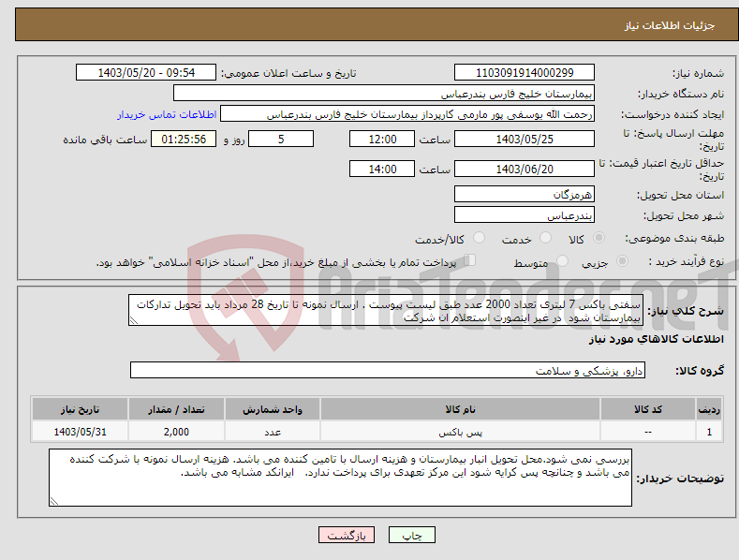This screenshot has width=739, height=560.
Task: Click the deadline time field 12:00
Action: tap(382, 139)
